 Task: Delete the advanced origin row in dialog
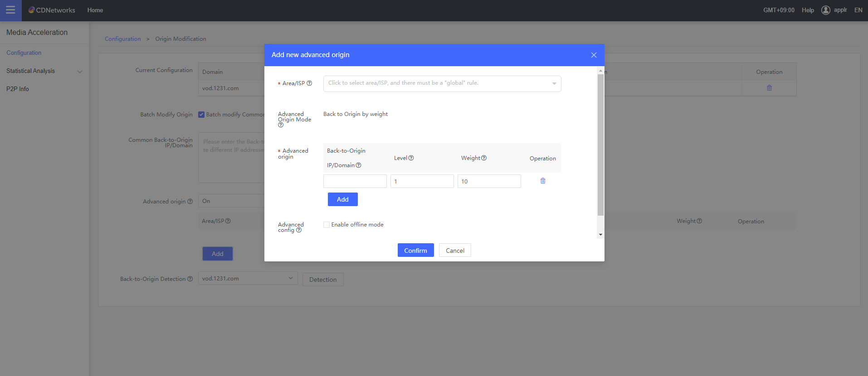[x=543, y=181]
